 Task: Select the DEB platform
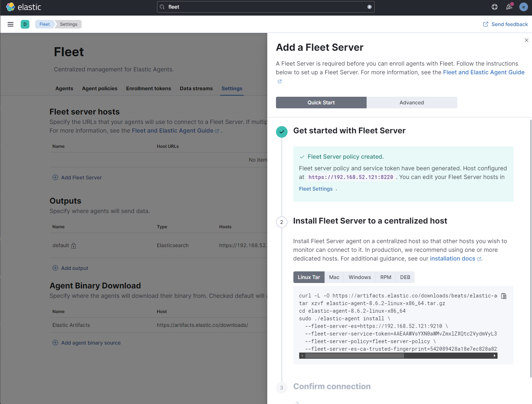(x=405, y=277)
